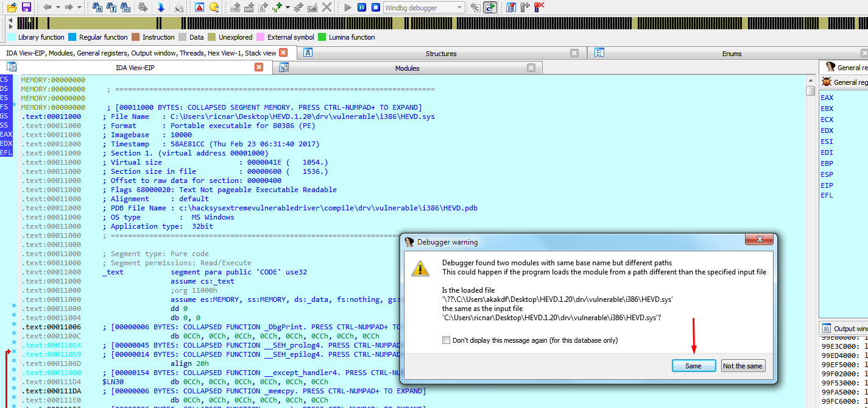Click the large X delete toolbar icon
868x408 pixels.
click(x=327, y=7)
